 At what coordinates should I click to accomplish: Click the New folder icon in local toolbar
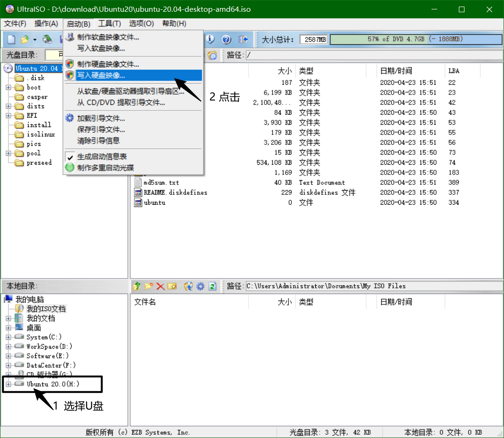(x=149, y=286)
